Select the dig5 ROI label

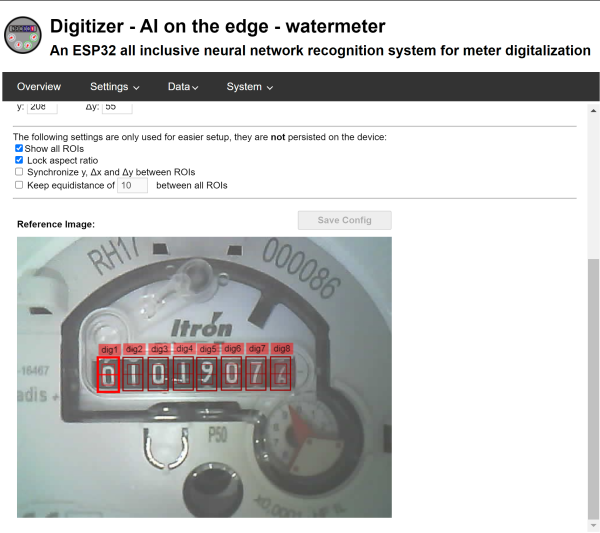(x=208, y=349)
